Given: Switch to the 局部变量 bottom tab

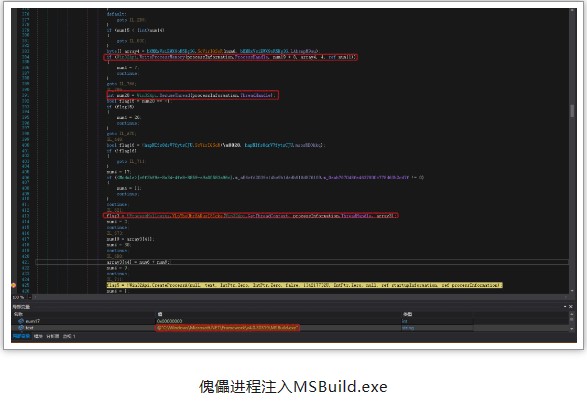Looking at the screenshot, I should (21, 336).
